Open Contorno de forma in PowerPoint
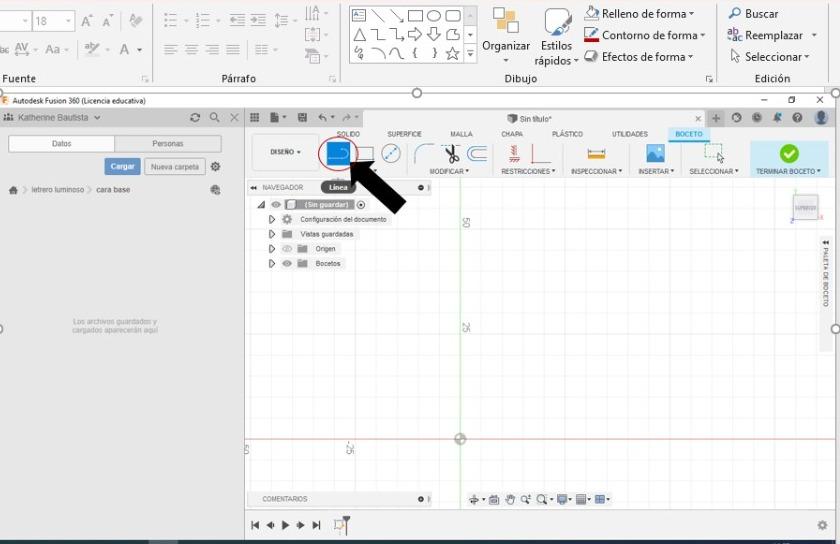This screenshot has height=544, width=840. point(644,35)
